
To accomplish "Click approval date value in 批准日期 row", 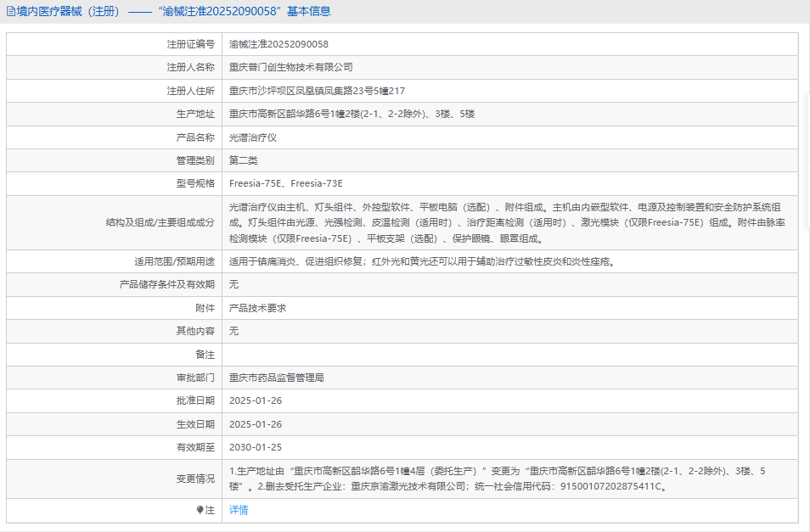I will [256, 401].
